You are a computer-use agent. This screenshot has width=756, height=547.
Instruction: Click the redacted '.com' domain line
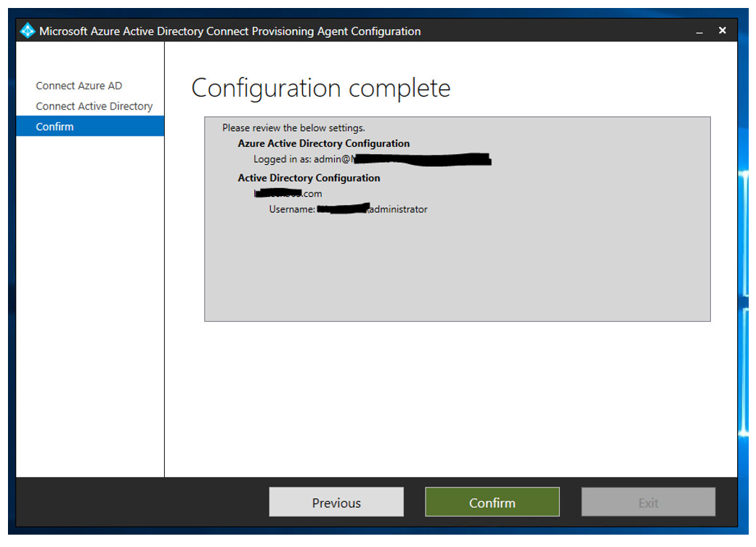tap(288, 193)
